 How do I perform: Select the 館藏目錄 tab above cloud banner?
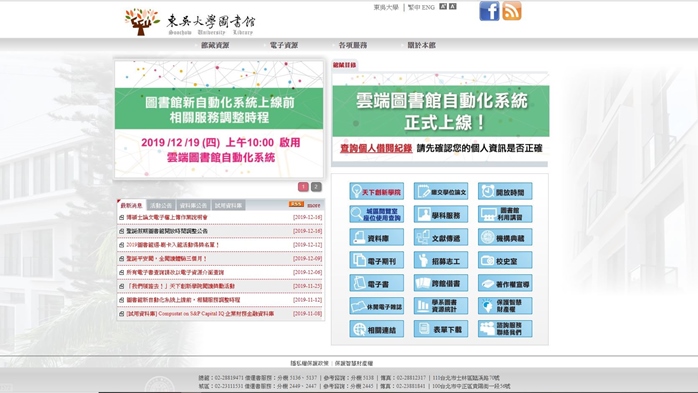pyautogui.click(x=345, y=65)
